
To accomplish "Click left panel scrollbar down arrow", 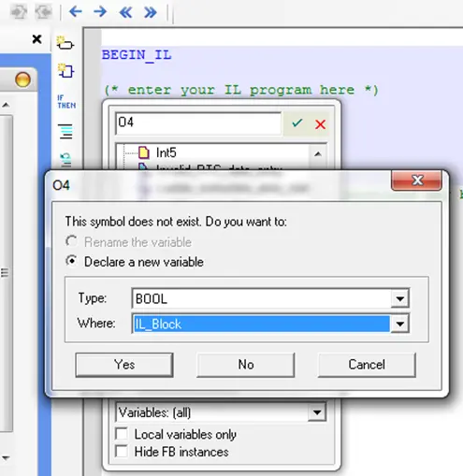I will click(x=6, y=458).
